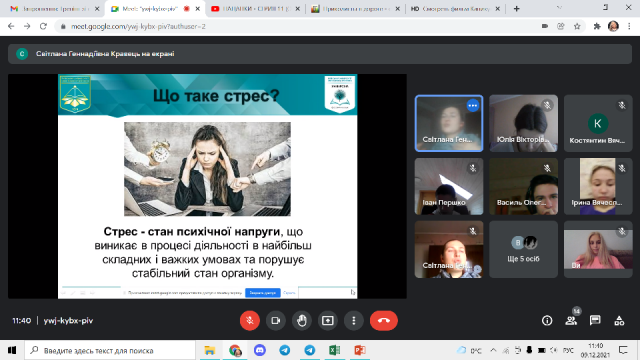Unmute the microphone in the call bar
Screen dimensions: 640x360
pyautogui.click(x=249, y=321)
